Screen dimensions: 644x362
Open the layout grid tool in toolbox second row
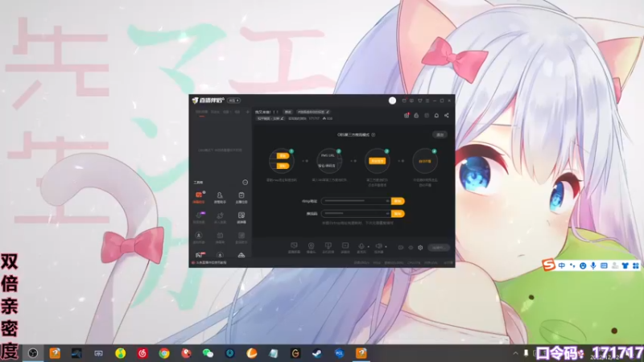[x=242, y=216]
